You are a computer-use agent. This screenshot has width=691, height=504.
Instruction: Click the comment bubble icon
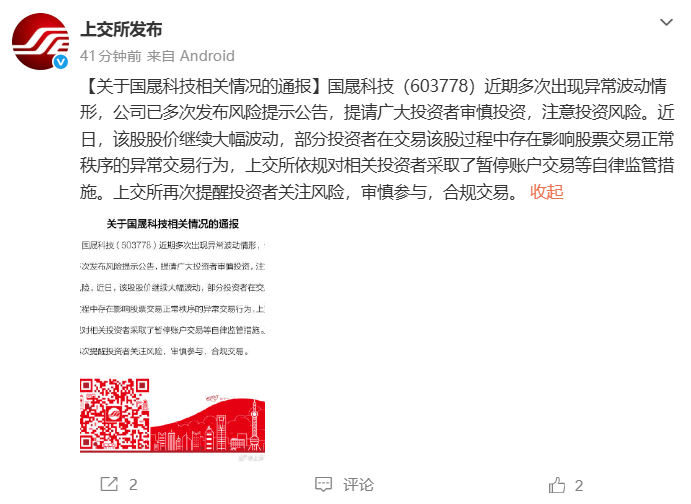point(323,484)
